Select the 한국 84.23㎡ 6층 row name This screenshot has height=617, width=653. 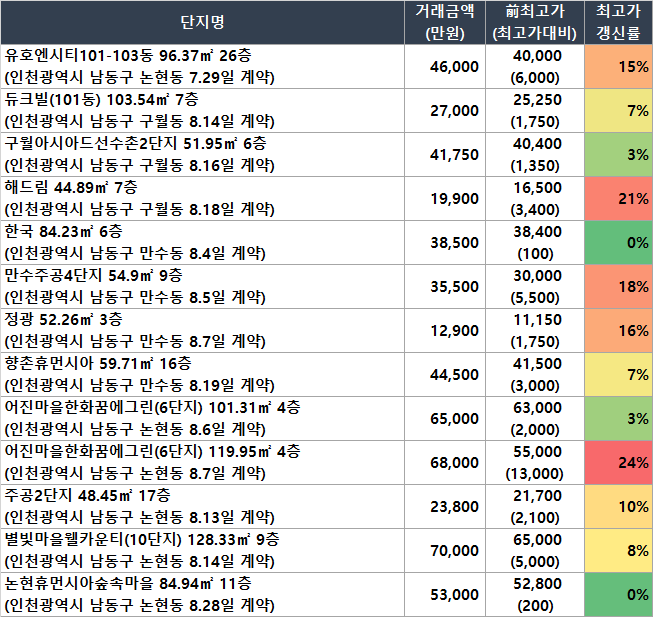(x=202, y=243)
